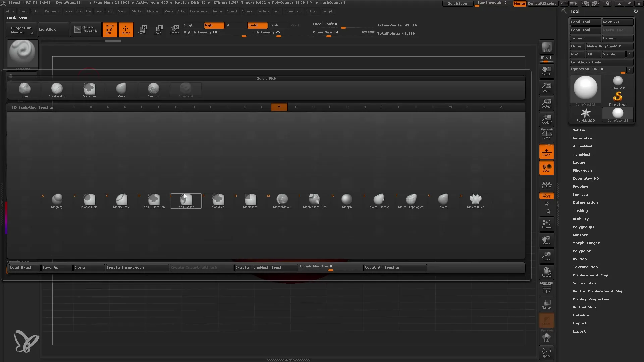Expand the Masking section
The image size is (644, 362).
pos(580,210)
